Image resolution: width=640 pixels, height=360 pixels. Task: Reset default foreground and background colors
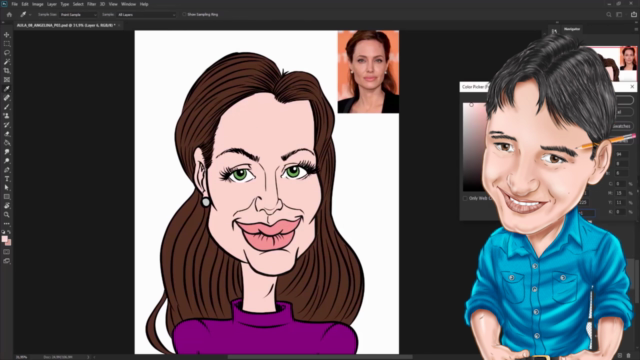[3, 232]
